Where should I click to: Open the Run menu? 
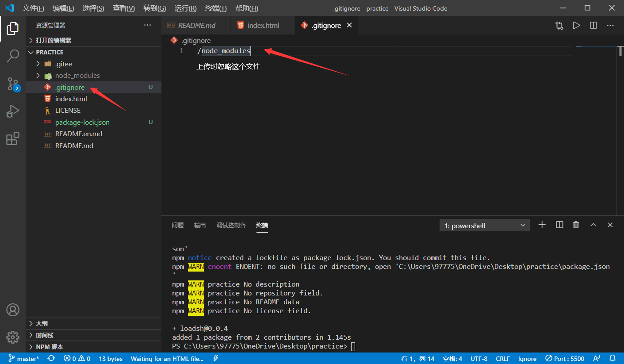coord(186,8)
